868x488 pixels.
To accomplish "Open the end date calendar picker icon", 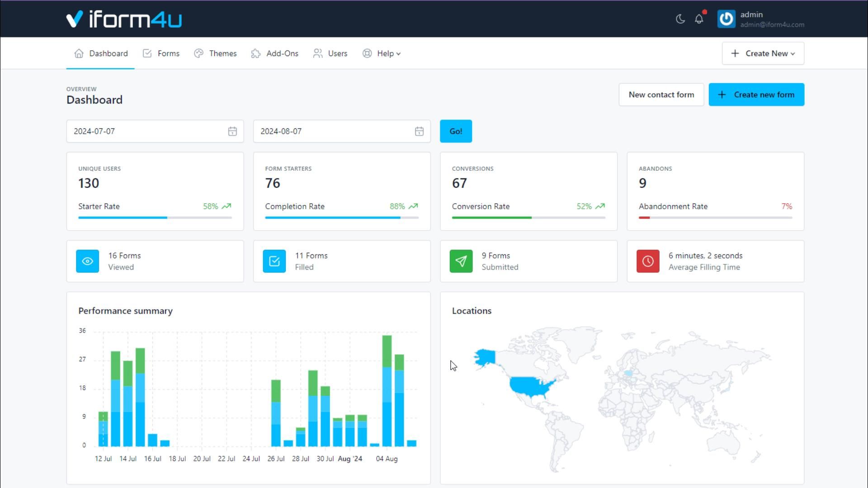I will 419,131.
